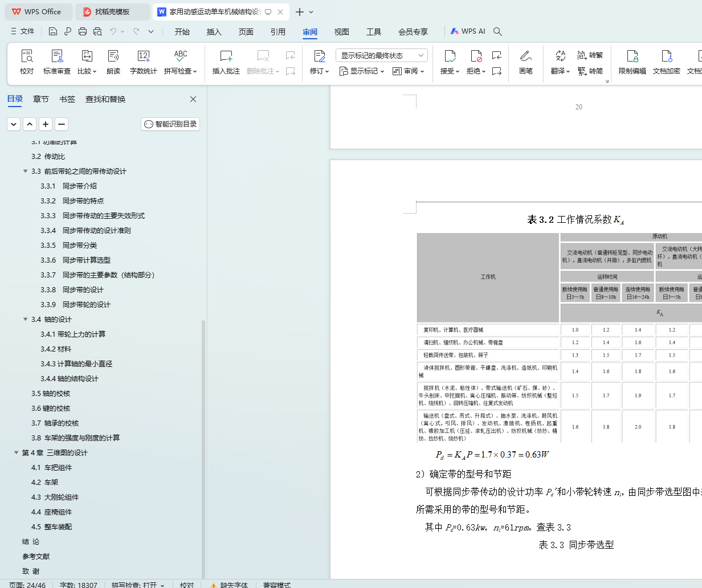Click the 修订 track changes button
Viewport: 702px width, 588px height.
pos(319,62)
